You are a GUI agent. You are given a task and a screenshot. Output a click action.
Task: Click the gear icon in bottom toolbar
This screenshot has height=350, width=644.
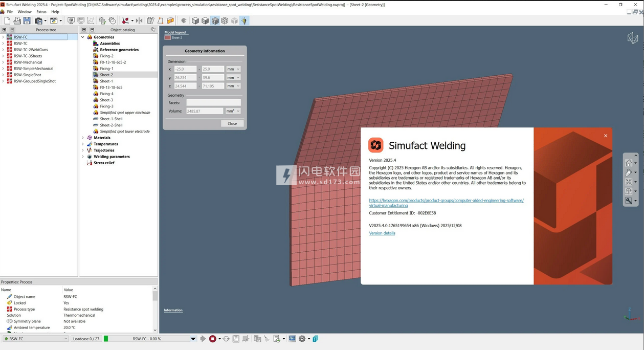click(x=302, y=339)
